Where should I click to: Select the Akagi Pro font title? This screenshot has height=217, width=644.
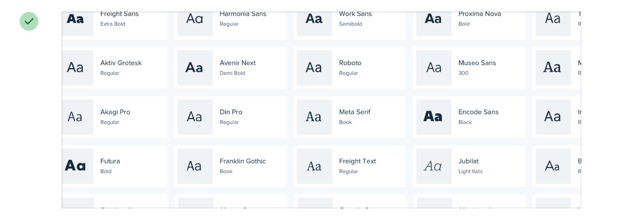(x=115, y=112)
